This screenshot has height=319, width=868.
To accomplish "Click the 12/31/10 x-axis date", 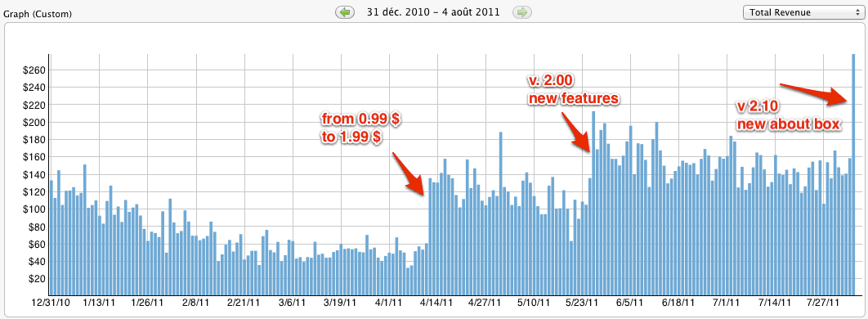I will coord(50,303).
